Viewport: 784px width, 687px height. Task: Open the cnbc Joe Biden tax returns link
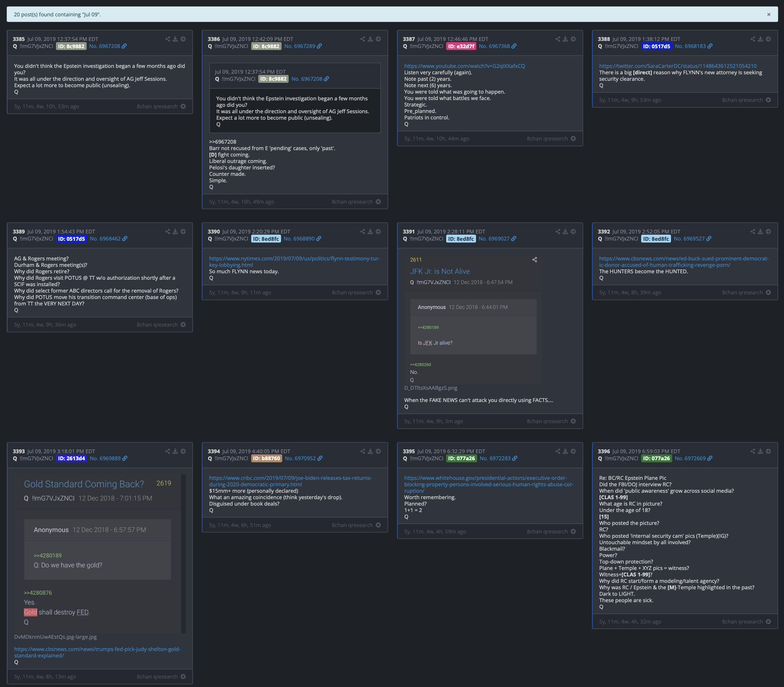click(290, 481)
